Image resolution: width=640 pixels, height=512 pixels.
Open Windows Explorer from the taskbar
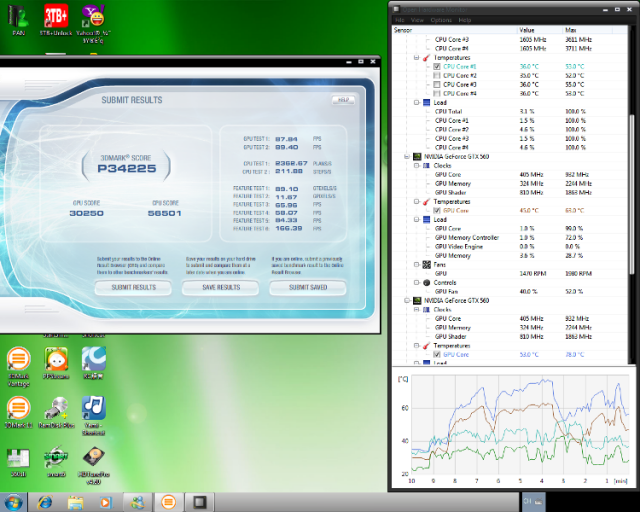tap(75, 502)
